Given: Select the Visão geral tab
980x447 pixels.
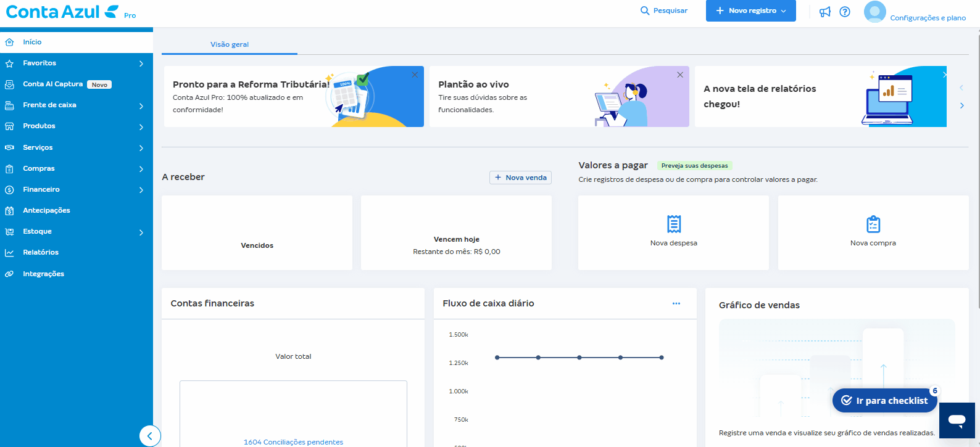Looking at the screenshot, I should point(230,44).
